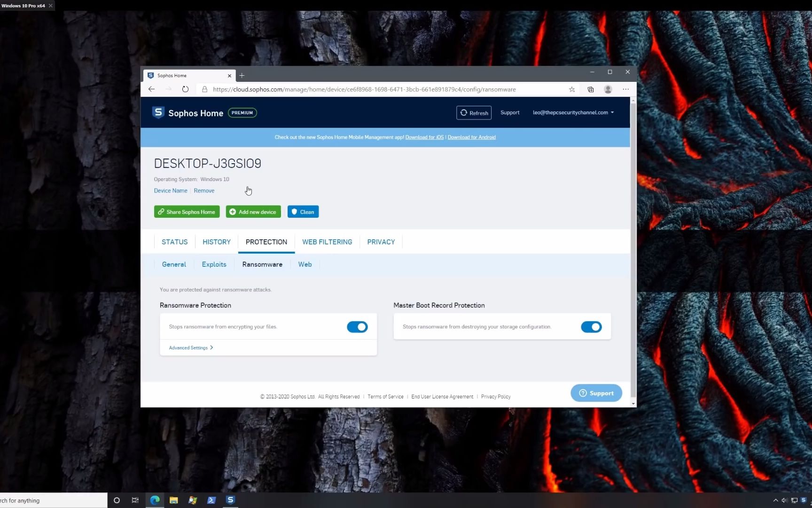Add this page to favorites star
The height and width of the screenshot is (508, 812).
[x=572, y=89]
